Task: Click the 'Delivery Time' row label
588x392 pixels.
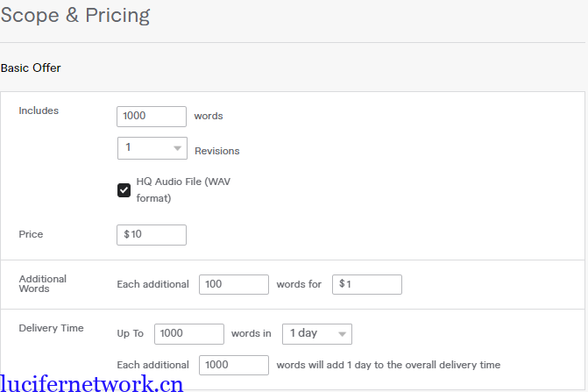Action: (51, 328)
